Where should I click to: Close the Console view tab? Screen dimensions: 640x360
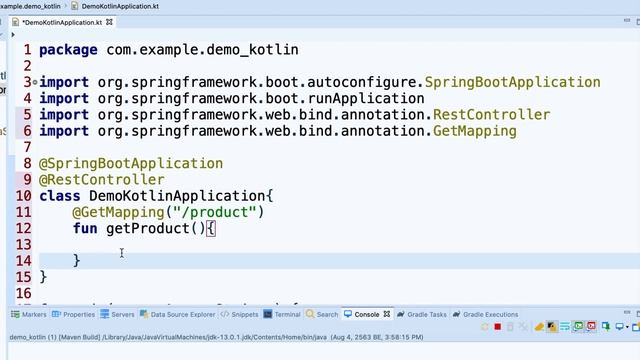387,314
